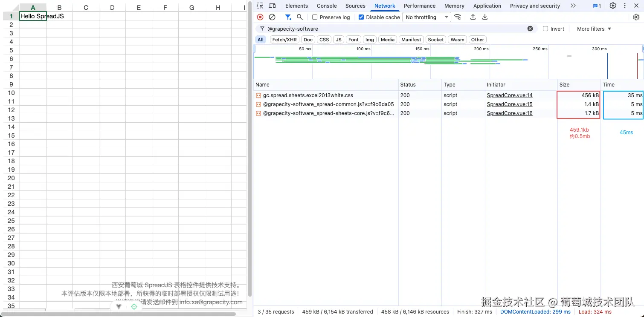Sort requests by Status column header
Image resolution: width=644 pixels, height=317 pixels.
pyautogui.click(x=420, y=85)
